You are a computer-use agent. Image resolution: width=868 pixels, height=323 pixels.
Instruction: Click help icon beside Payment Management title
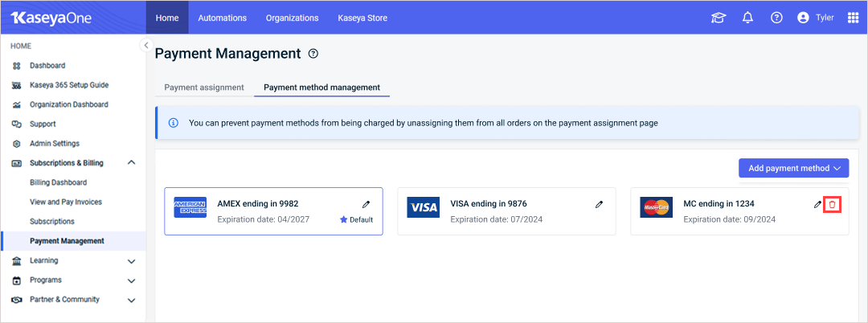[x=313, y=54]
